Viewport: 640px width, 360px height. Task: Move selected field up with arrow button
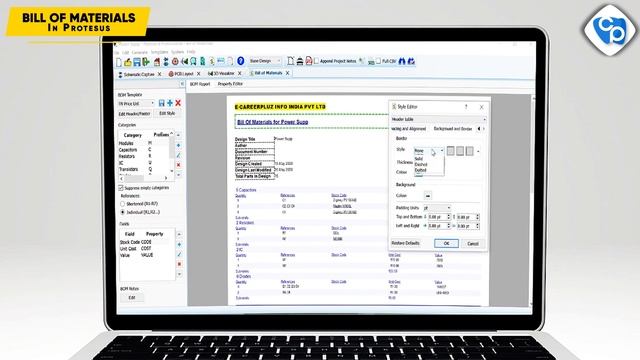(x=179, y=234)
